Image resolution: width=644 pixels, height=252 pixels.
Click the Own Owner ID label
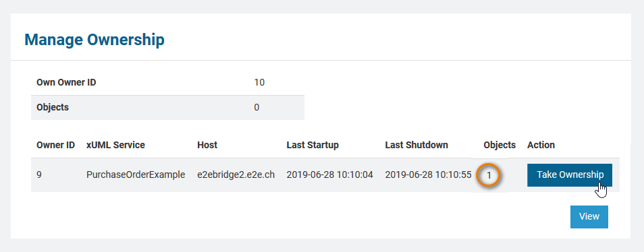pos(66,82)
